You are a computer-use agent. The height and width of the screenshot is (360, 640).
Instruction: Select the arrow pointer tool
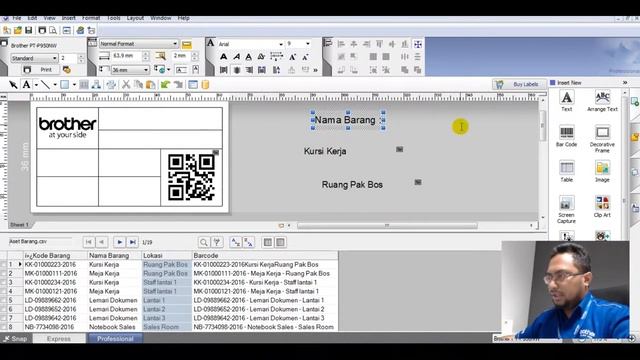click(13, 85)
